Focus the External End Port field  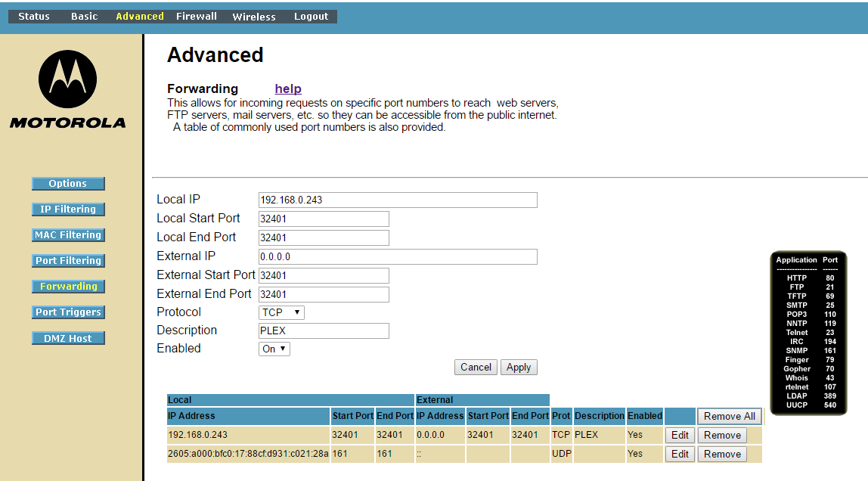pos(324,294)
